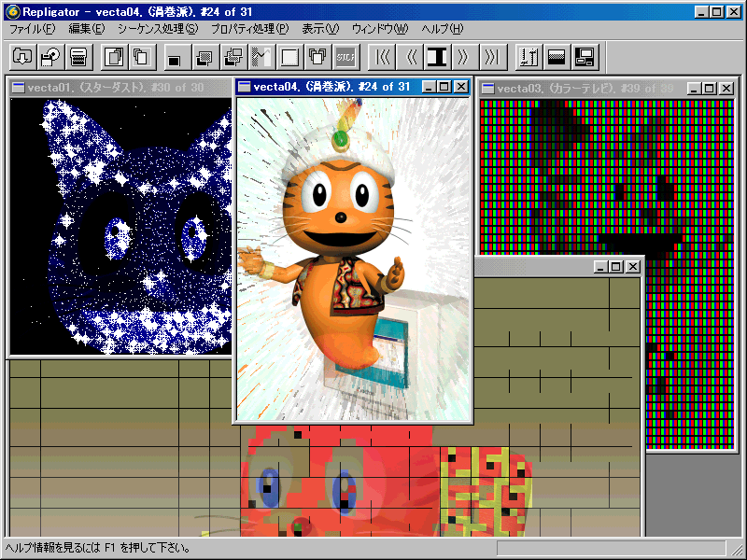The height and width of the screenshot is (560, 747).
Task: Click the paste pages toolbar icon
Action: (142, 57)
